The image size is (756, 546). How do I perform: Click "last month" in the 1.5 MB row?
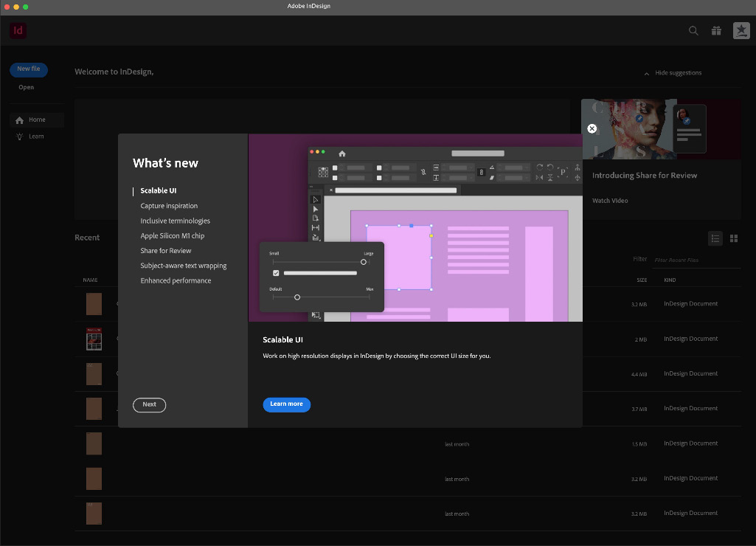pos(457,444)
